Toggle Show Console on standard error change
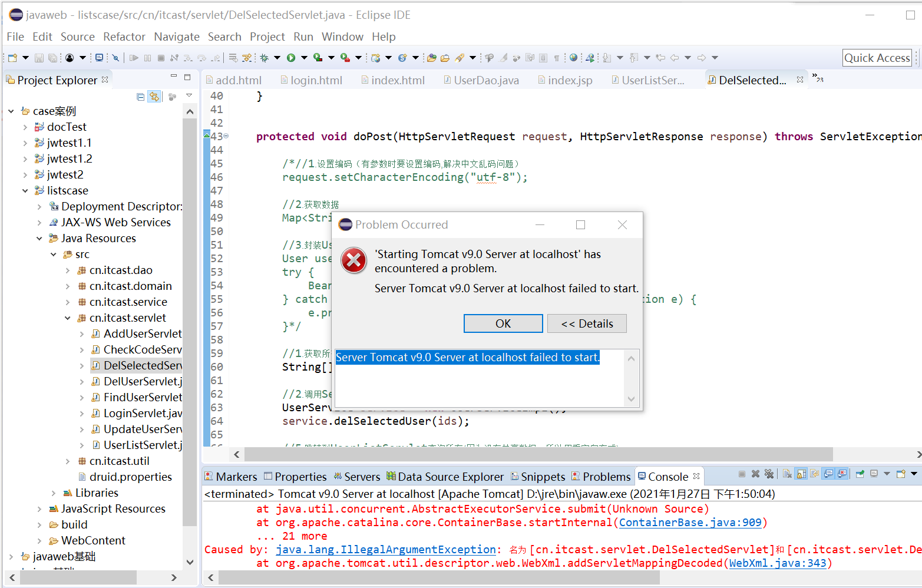Image resolution: width=922 pixels, height=588 pixels. click(x=842, y=474)
